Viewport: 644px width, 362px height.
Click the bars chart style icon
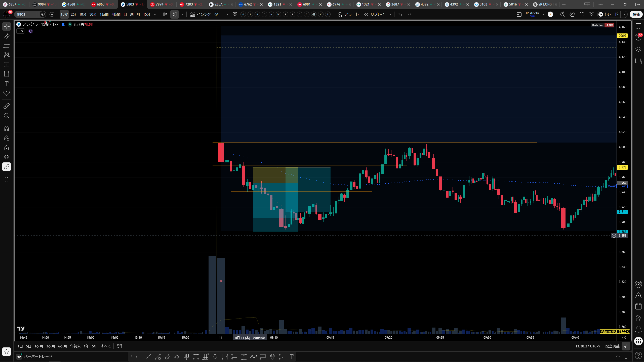coord(165,14)
